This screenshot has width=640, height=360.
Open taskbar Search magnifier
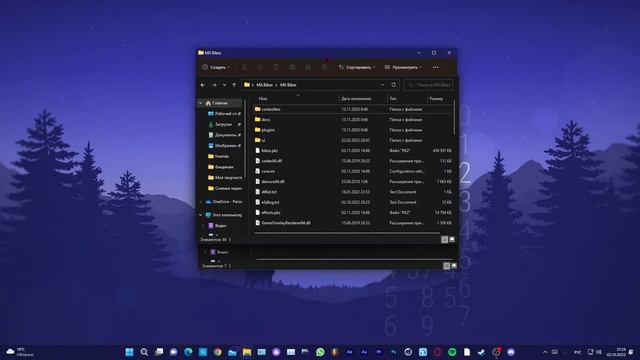click(x=144, y=352)
